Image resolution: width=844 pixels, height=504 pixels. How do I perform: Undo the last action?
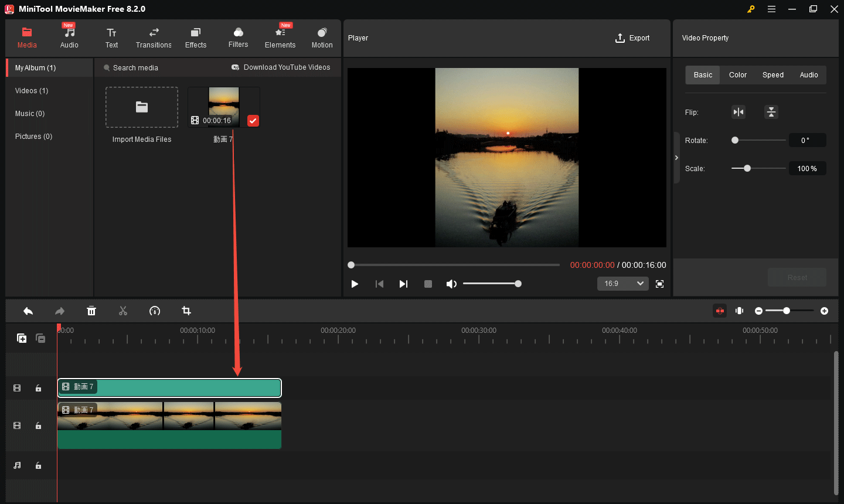coord(28,311)
